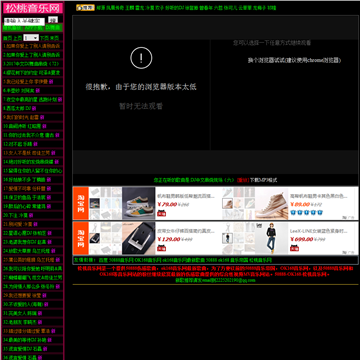This screenshot has width=360, height=360.
Task: Open artist link 六哲 in top bar
Action: coord(218,8)
